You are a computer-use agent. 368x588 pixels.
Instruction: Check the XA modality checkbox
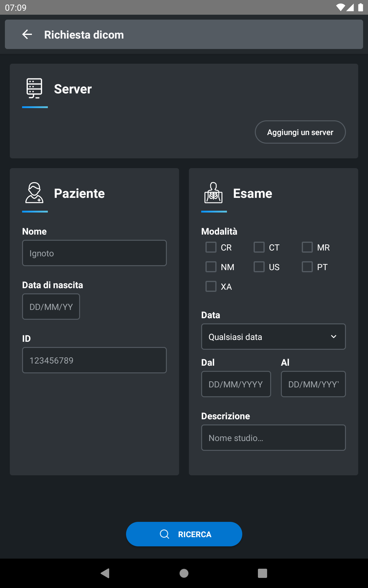211,286
